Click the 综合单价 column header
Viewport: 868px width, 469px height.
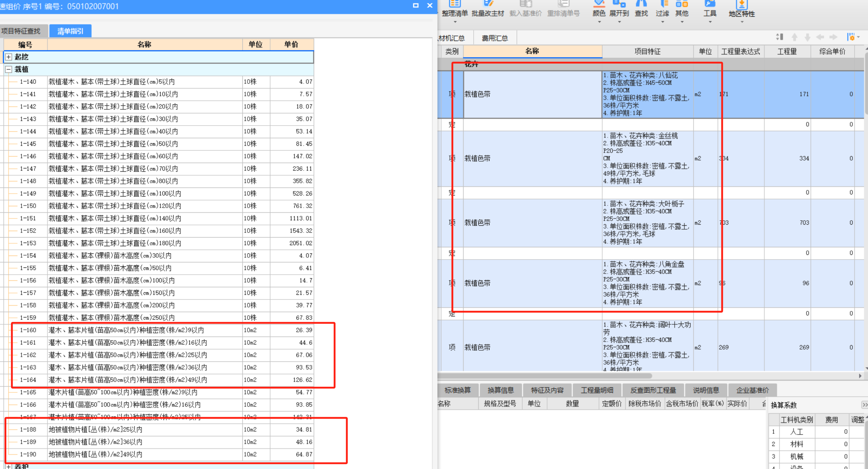coord(832,51)
